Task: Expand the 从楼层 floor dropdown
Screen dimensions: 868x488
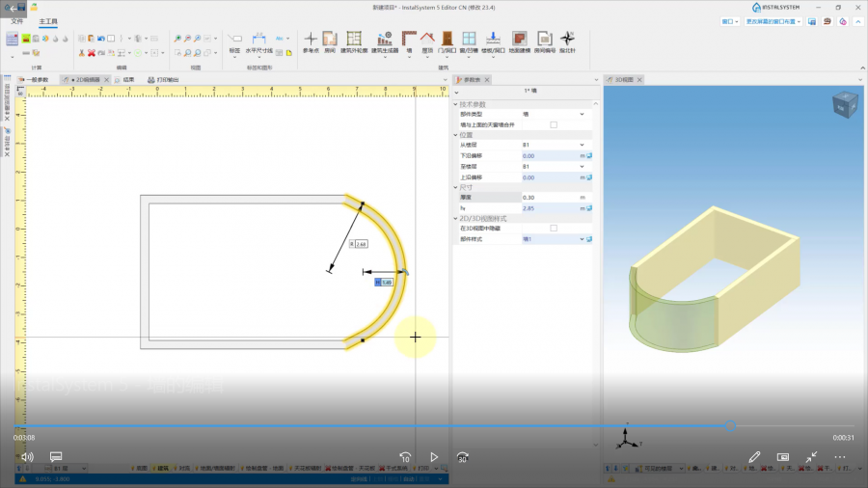Action: tap(582, 145)
